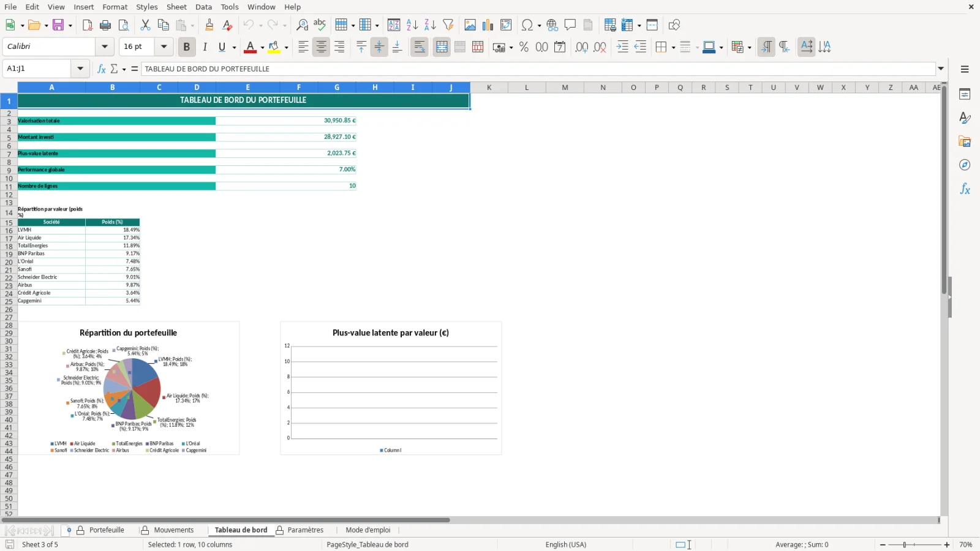Expand the Name Box dropdown
The width and height of the screenshot is (980, 551).
pyautogui.click(x=80, y=69)
